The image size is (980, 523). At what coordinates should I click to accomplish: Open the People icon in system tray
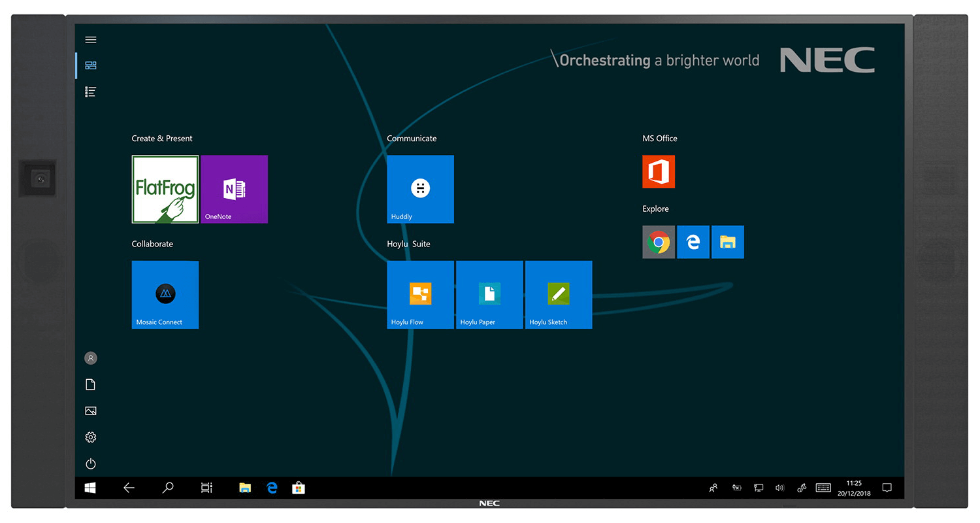click(713, 488)
